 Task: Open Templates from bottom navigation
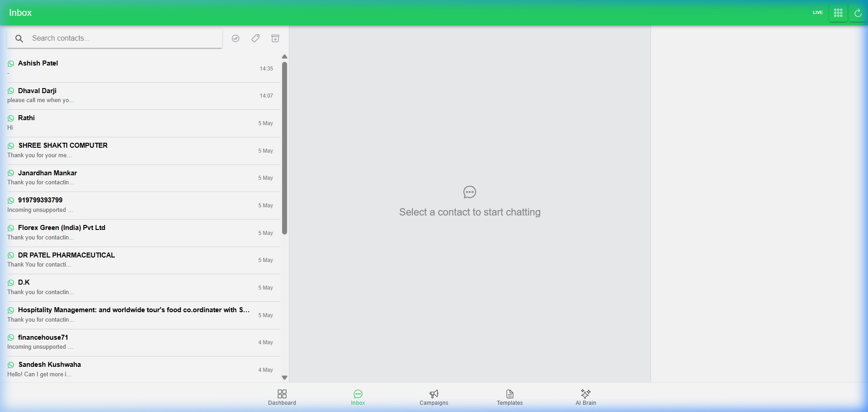(x=510, y=398)
